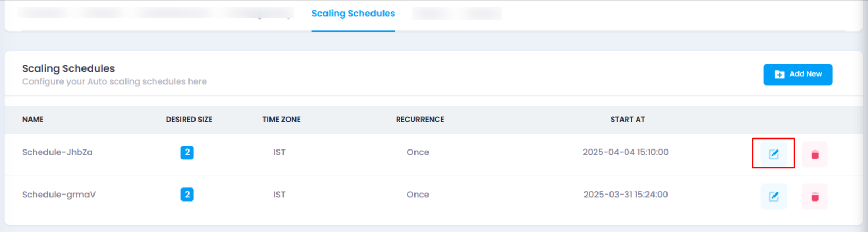868x232 pixels.
Task: Remove Schedule-grmaV using its trash icon
Action: coord(815,197)
